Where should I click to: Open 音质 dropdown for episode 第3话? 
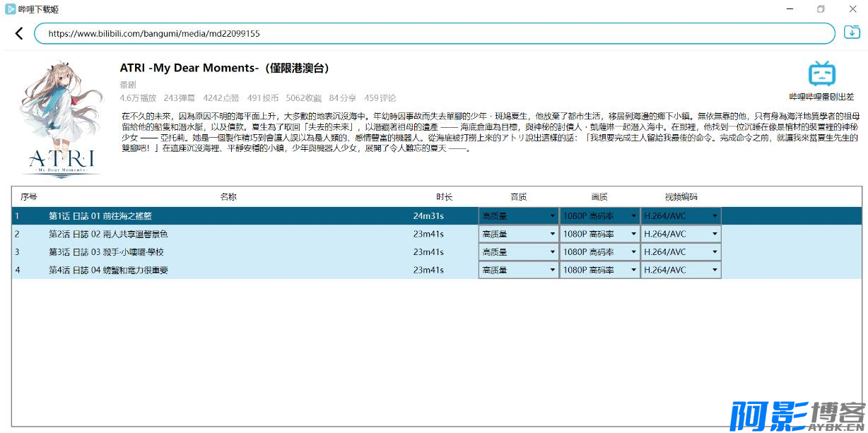519,252
